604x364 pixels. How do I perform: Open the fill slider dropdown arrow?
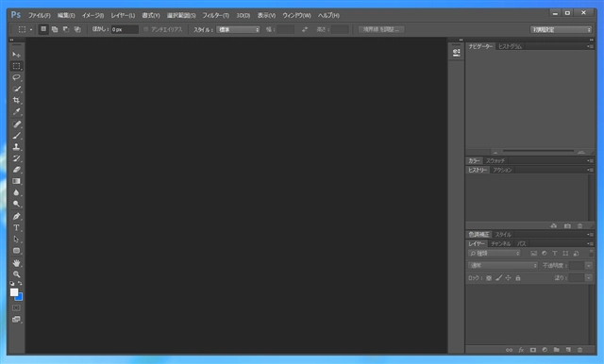pyautogui.click(x=588, y=278)
